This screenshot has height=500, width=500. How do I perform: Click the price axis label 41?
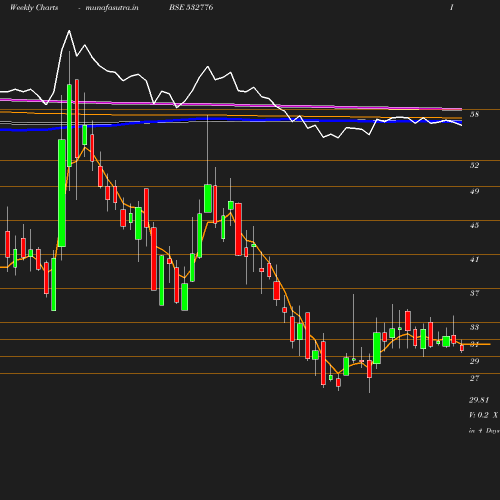[474, 259]
